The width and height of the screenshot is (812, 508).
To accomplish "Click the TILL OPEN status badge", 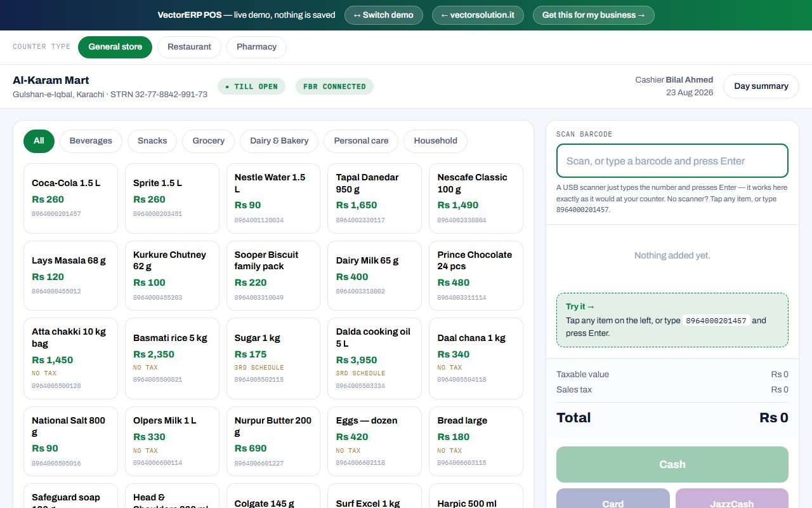I will [x=251, y=86].
